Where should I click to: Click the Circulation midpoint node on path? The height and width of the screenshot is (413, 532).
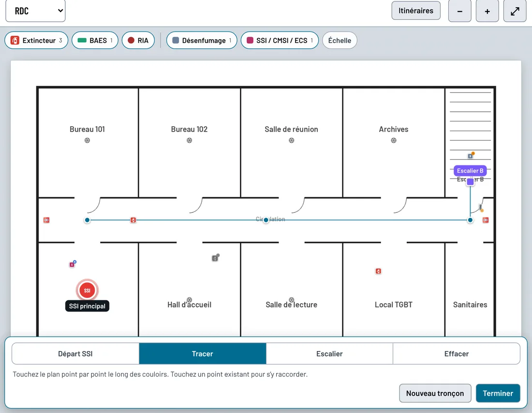[266, 220]
